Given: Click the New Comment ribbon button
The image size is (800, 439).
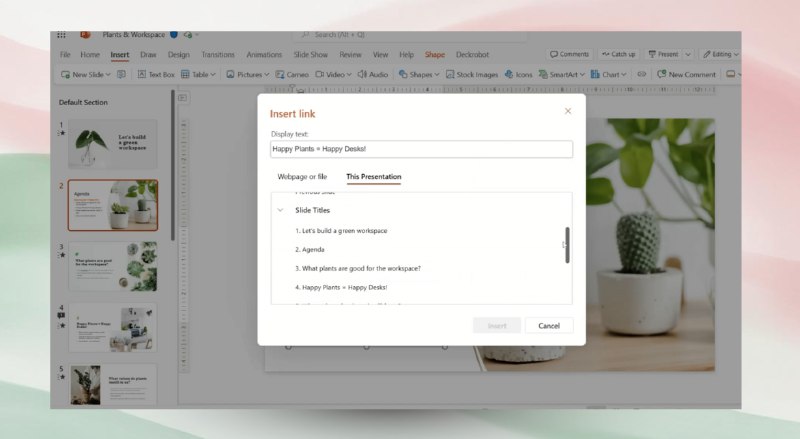Looking at the screenshot, I should click(686, 75).
